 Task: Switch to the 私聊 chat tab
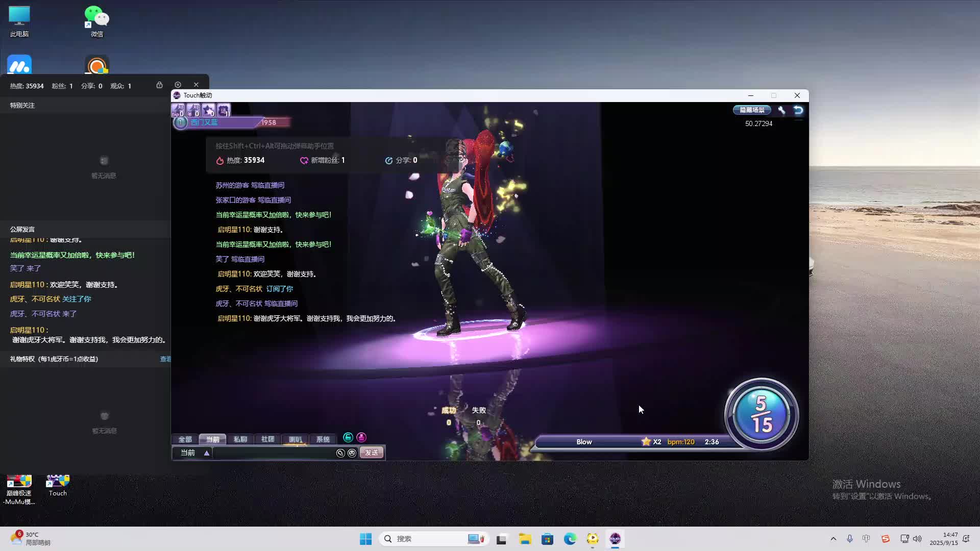pyautogui.click(x=240, y=439)
